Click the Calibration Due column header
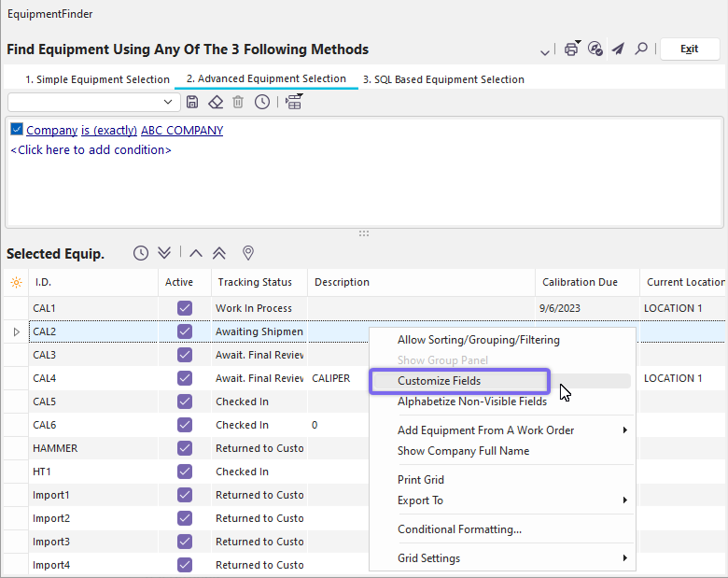The height and width of the screenshot is (578, 728). tap(581, 282)
